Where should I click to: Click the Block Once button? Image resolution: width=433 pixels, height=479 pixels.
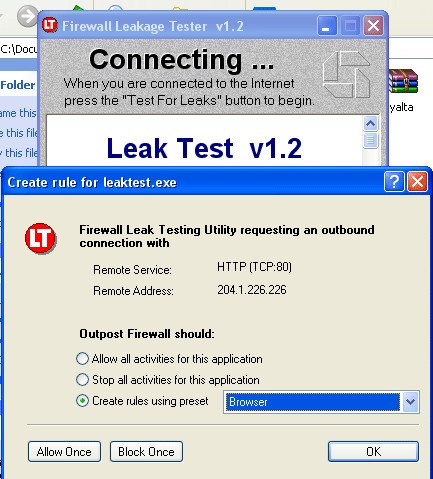pyautogui.click(x=146, y=452)
